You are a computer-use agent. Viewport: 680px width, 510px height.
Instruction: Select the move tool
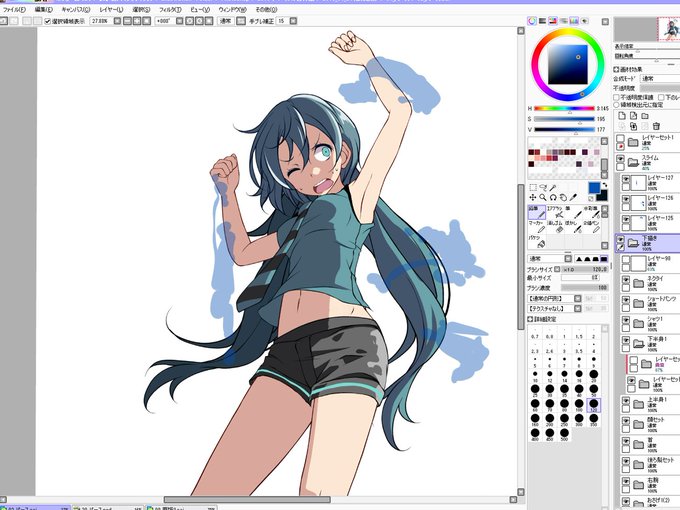(x=533, y=197)
